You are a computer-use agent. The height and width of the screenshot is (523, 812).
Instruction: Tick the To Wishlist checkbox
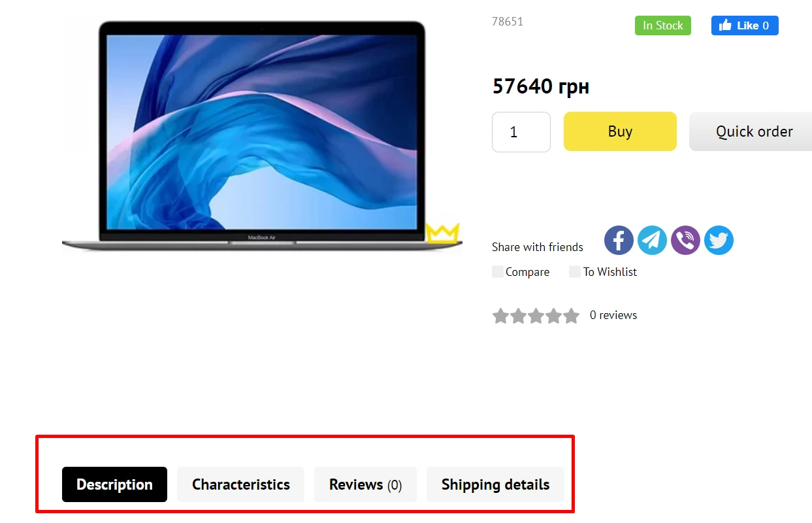[x=575, y=272]
